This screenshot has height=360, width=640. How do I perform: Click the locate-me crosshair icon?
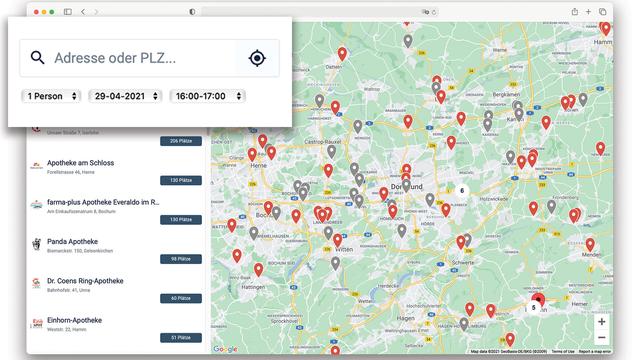pos(257,58)
